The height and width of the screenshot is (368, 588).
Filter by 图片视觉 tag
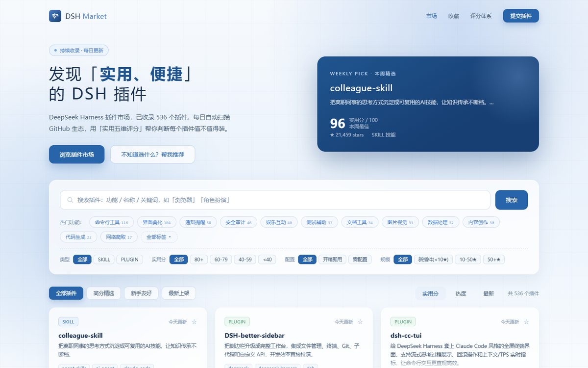(x=400, y=222)
